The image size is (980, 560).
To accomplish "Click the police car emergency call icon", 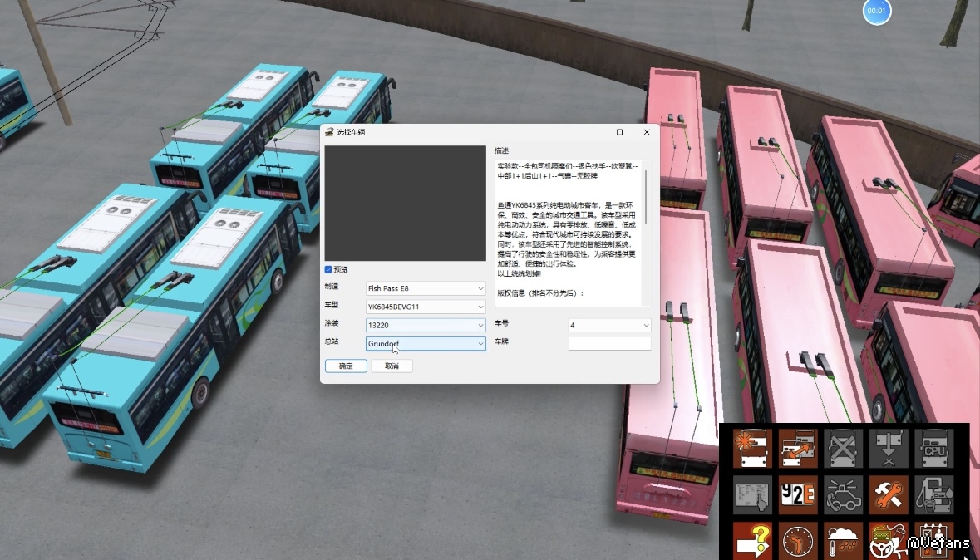I will pos(844,495).
